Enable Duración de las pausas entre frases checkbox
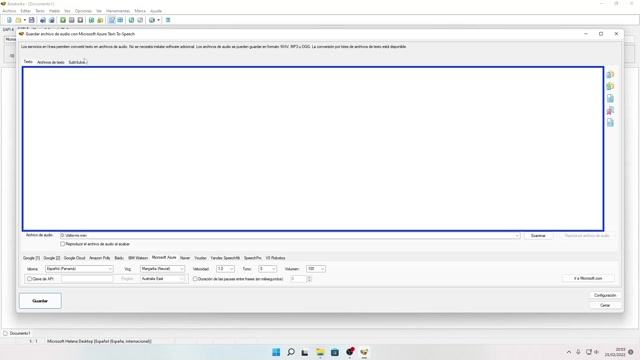Image resolution: width=640 pixels, height=360 pixels. (195, 279)
